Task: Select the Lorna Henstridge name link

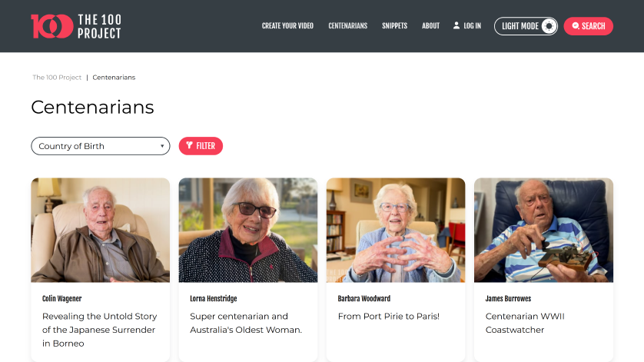Action: [x=213, y=299]
